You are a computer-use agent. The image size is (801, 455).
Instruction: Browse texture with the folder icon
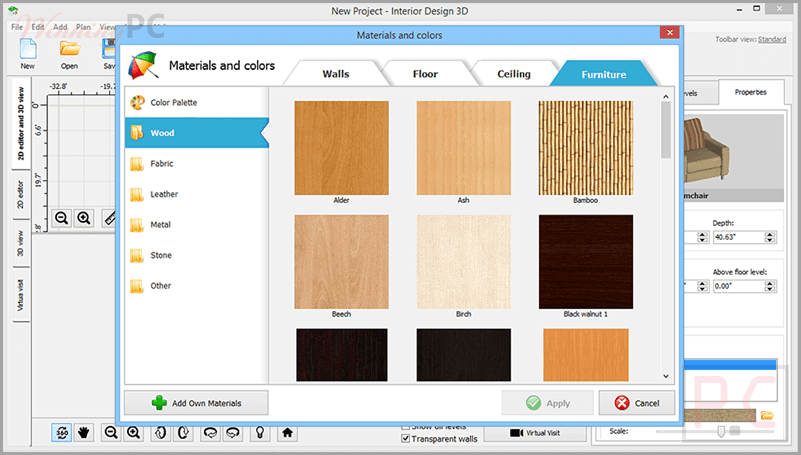click(x=767, y=415)
